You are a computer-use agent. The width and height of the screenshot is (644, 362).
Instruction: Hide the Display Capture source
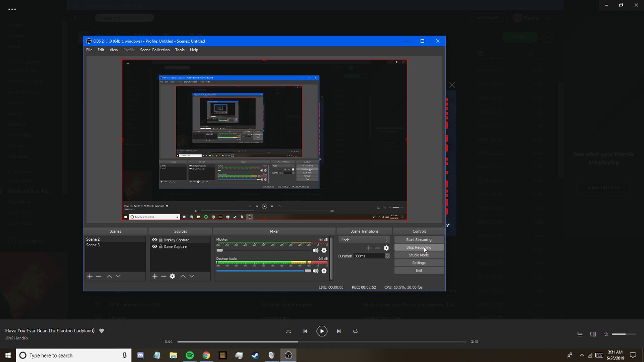(154, 240)
